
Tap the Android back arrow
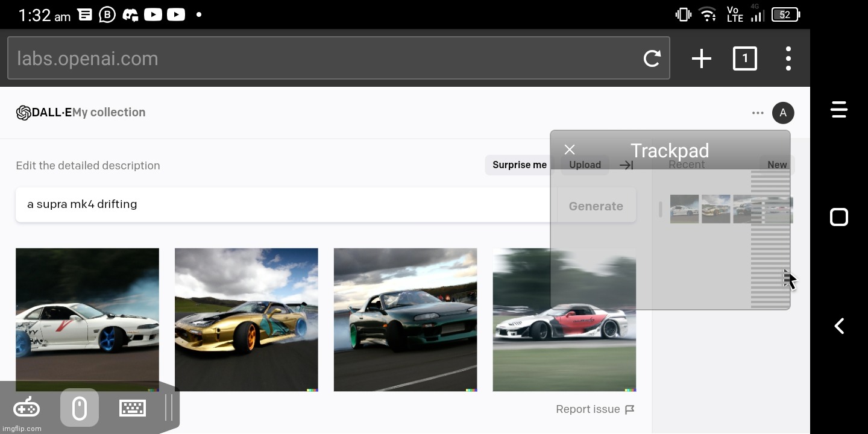pos(838,326)
